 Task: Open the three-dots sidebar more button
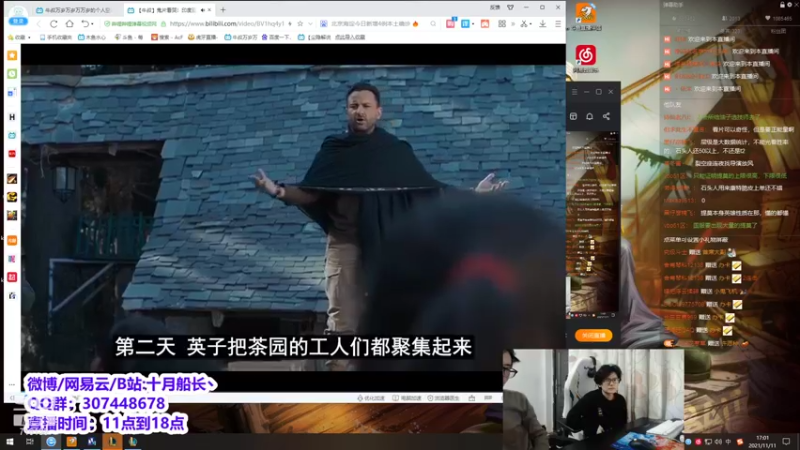tap(12, 385)
